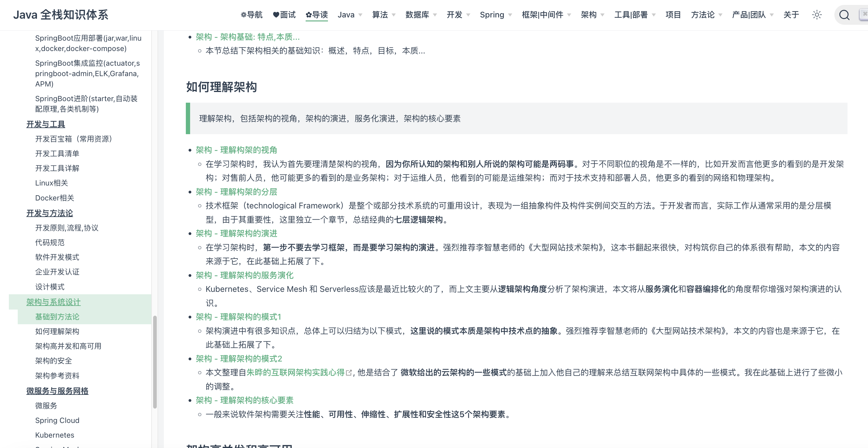The width and height of the screenshot is (868, 448).
Task: Open the 导读 flower nav item
Action: [x=316, y=15]
